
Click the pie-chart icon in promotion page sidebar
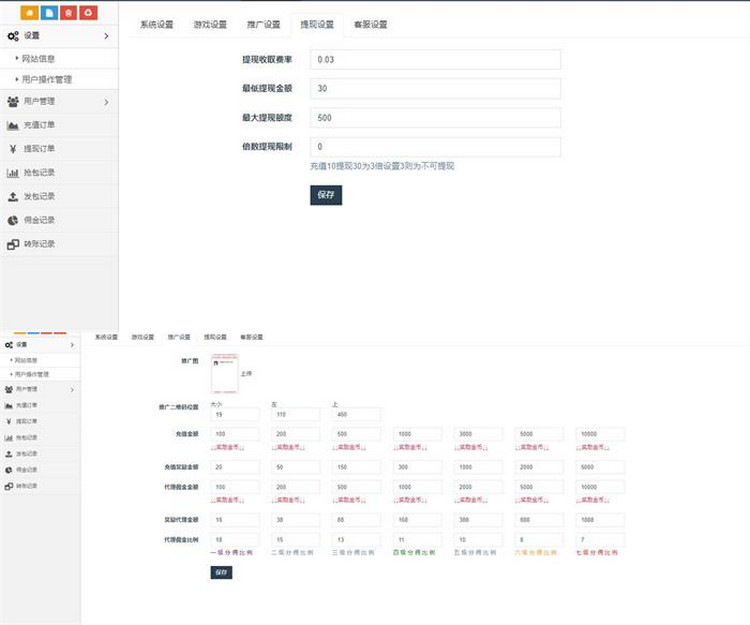click(x=9, y=470)
